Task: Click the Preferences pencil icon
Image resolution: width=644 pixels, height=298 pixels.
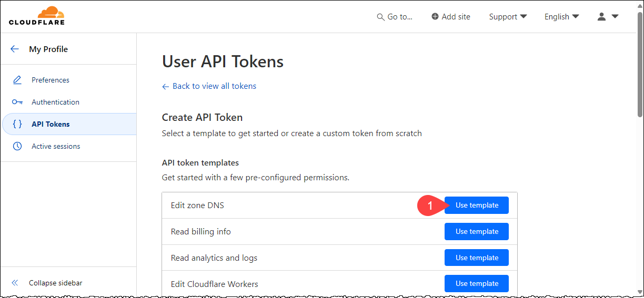Action: click(17, 80)
